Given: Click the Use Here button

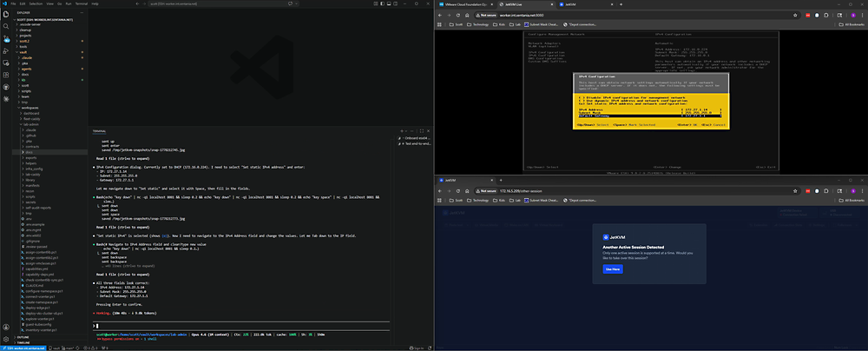Looking at the screenshot, I should [613, 269].
